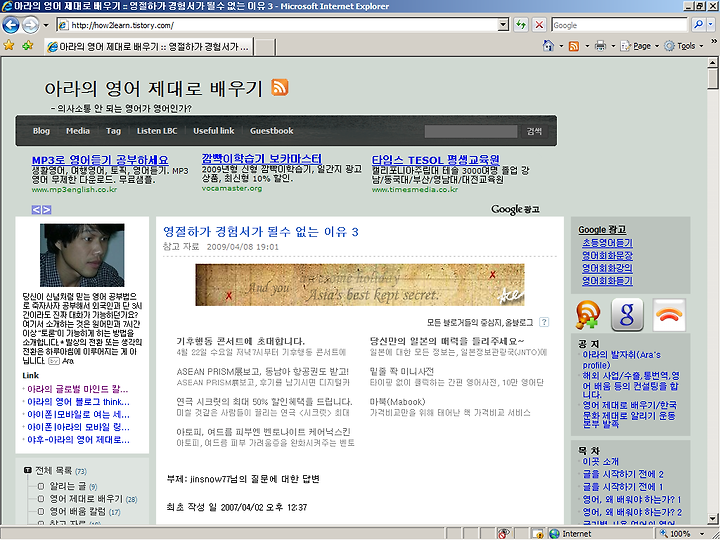720x540 pixels.
Task: Click the Add to Favorites icon
Action: pos(28,45)
